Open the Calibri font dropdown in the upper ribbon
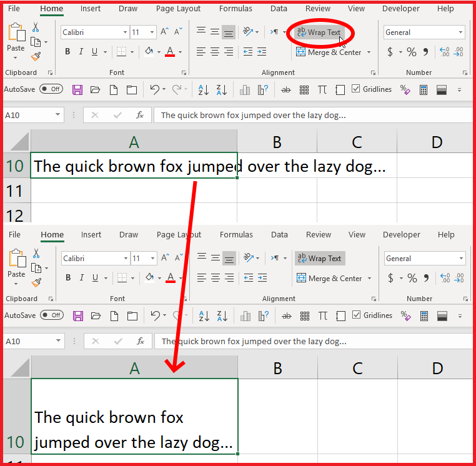476x466 pixels. (125, 32)
